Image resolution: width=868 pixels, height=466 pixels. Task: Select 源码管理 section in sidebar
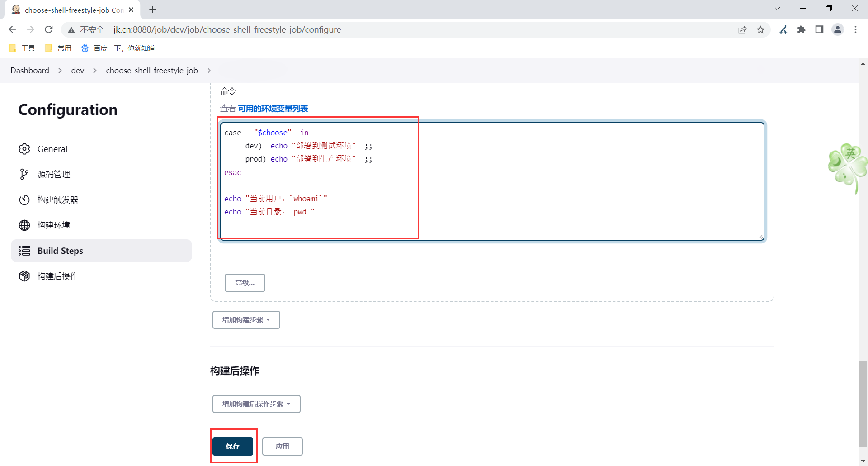tap(101, 174)
